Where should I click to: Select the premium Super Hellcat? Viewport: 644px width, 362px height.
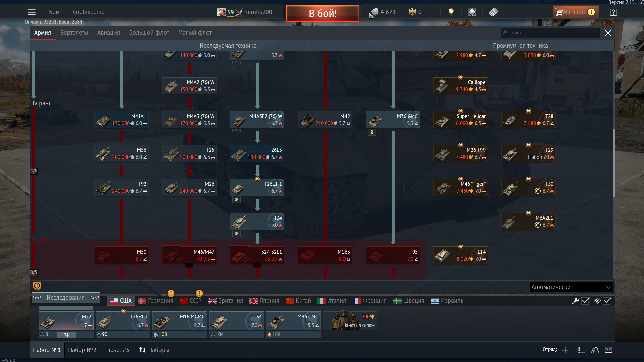tap(460, 120)
